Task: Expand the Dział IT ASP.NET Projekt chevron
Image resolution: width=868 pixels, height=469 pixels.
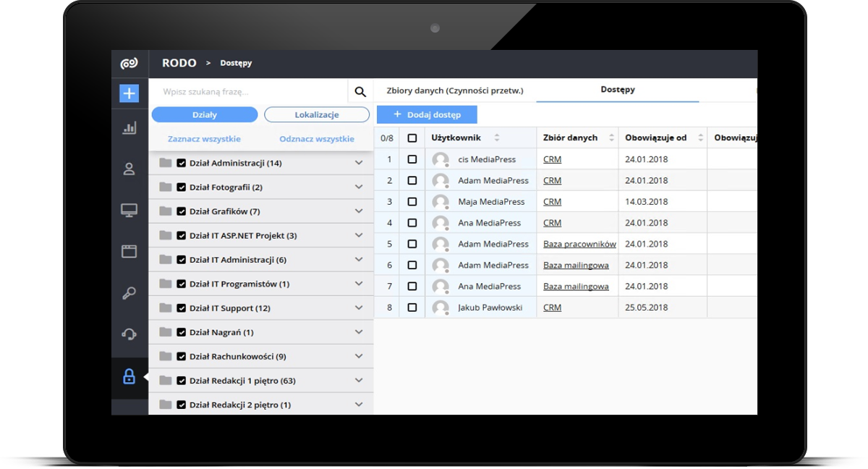Action: click(359, 235)
